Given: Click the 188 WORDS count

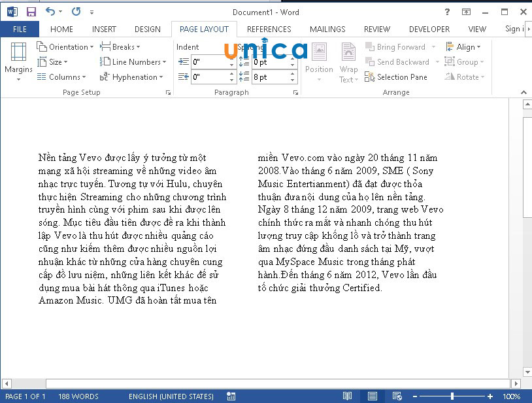Looking at the screenshot, I should [78, 396].
